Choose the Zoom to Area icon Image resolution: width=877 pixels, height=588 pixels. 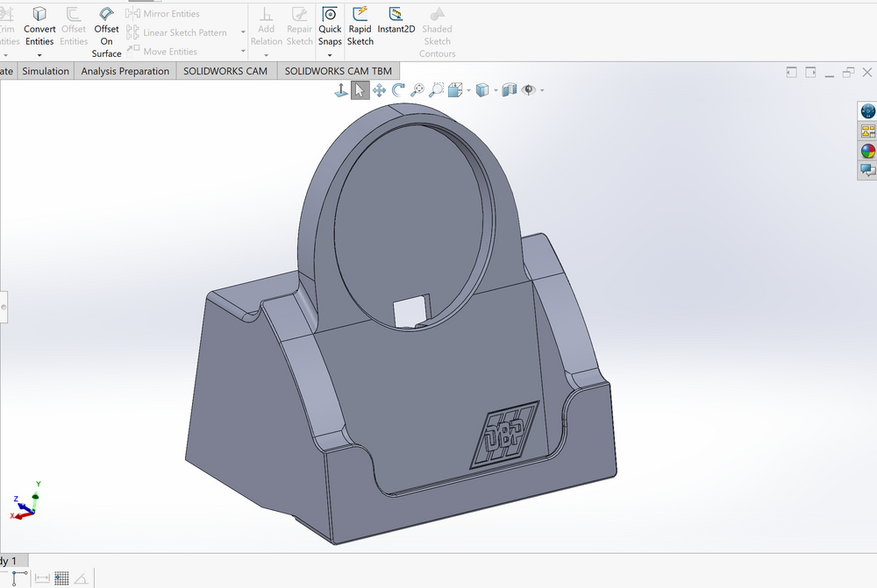coord(436,90)
